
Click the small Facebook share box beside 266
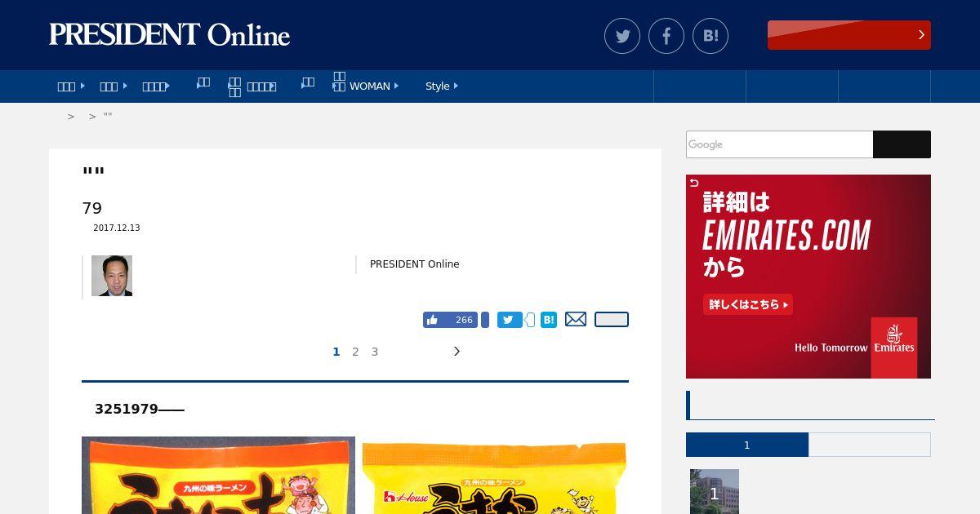485,320
